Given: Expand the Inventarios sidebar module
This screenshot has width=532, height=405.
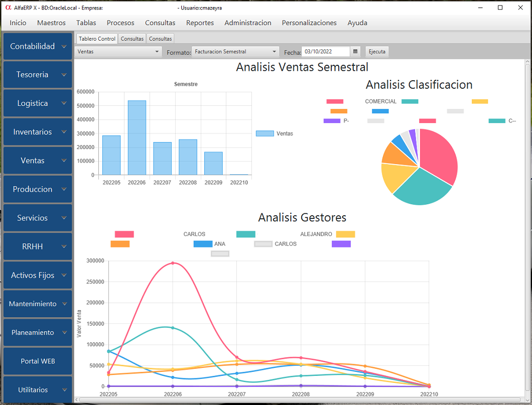Looking at the screenshot, I should click(x=38, y=132).
